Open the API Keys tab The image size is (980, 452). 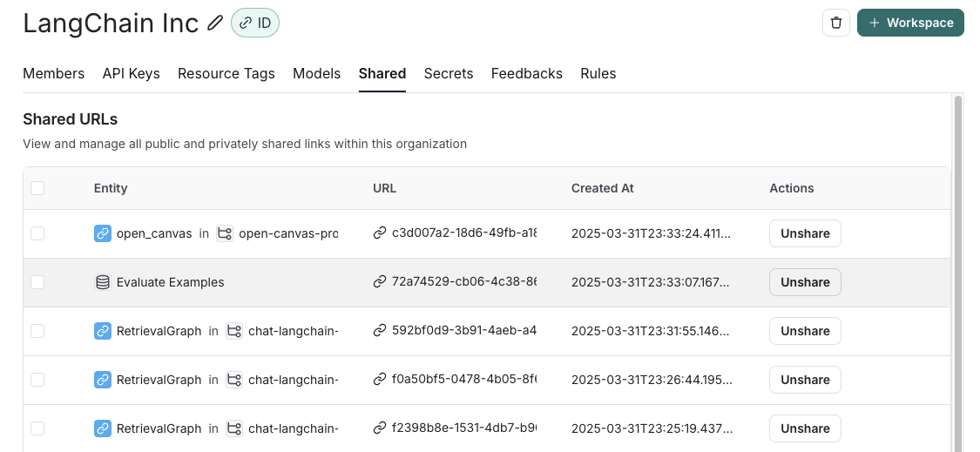click(x=131, y=74)
